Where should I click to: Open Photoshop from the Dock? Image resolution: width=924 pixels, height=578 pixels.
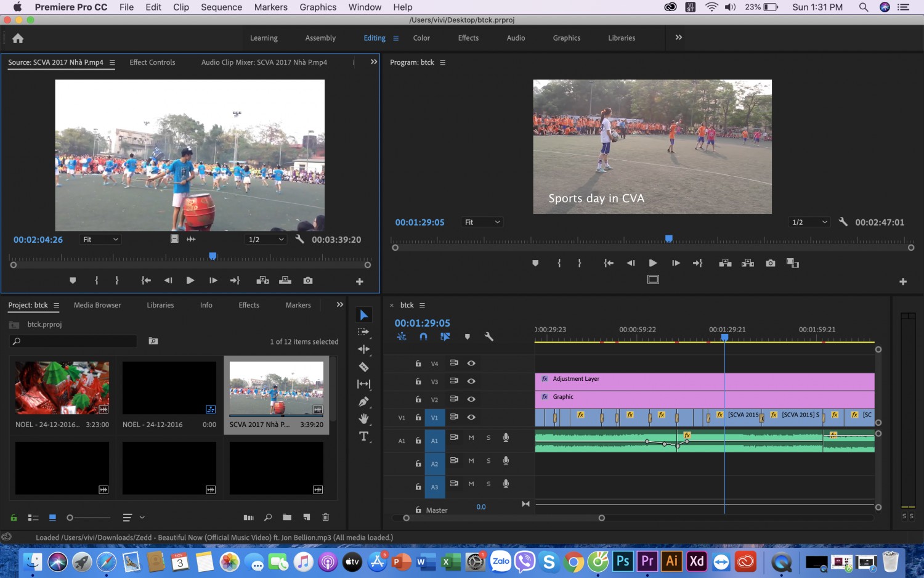click(x=623, y=561)
